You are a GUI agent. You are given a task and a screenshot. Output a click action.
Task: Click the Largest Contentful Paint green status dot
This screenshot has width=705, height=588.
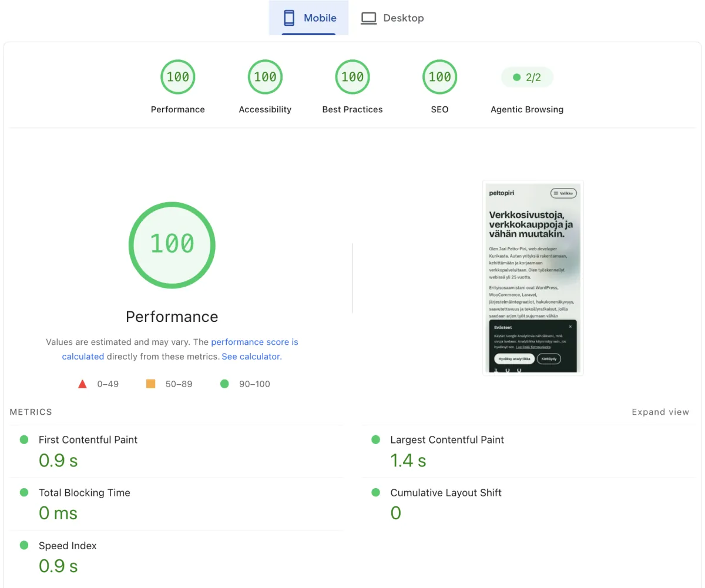pyautogui.click(x=375, y=439)
